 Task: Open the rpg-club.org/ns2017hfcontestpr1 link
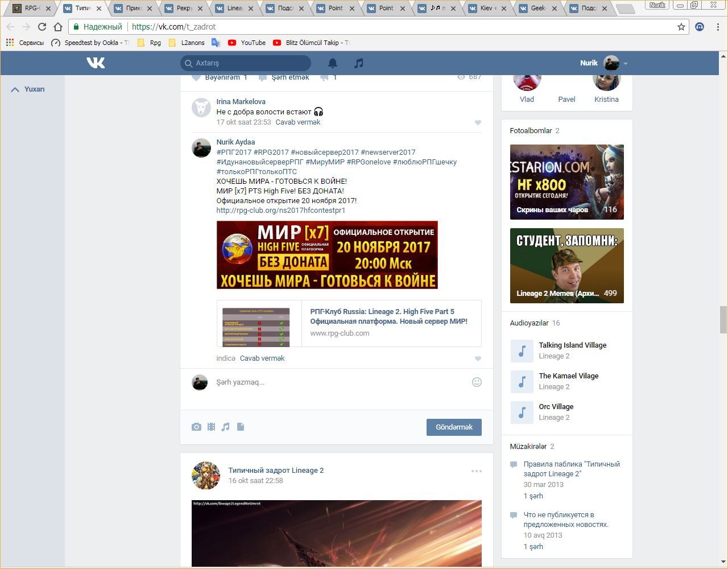click(x=281, y=211)
